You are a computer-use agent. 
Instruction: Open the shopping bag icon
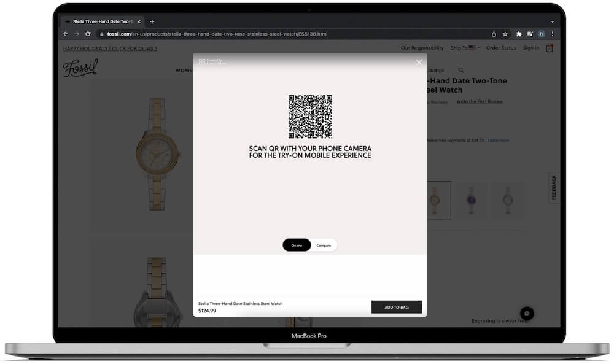(550, 48)
